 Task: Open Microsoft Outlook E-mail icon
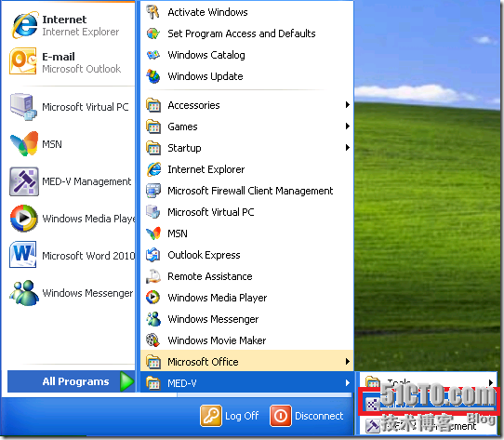pos(22,61)
